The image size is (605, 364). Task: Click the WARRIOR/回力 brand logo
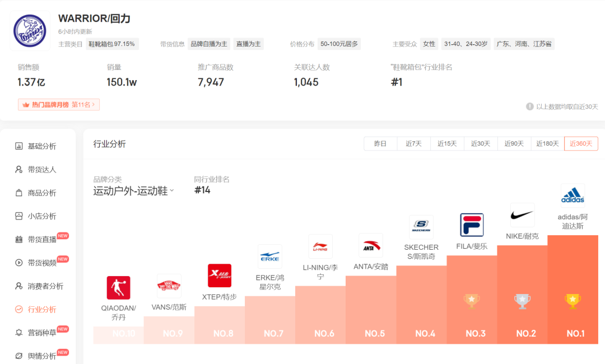pos(30,29)
